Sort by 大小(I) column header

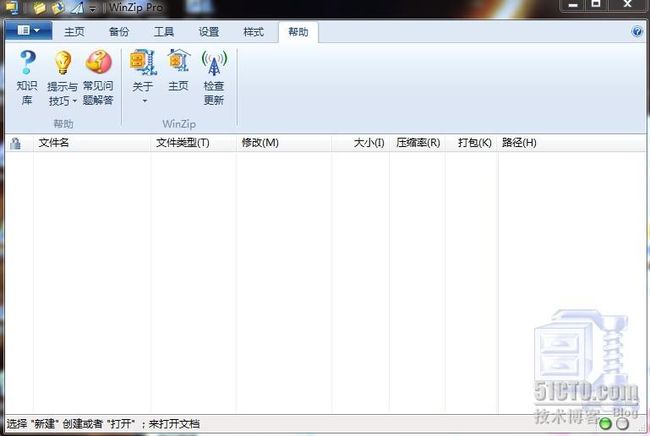click(360, 143)
